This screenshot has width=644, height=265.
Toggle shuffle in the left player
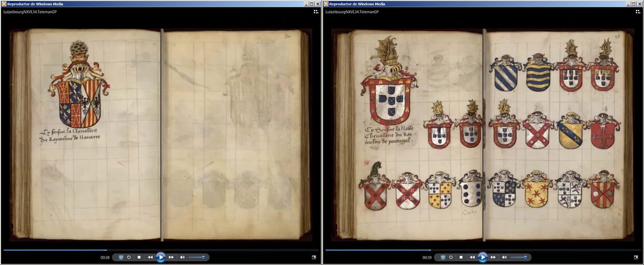[121, 257]
